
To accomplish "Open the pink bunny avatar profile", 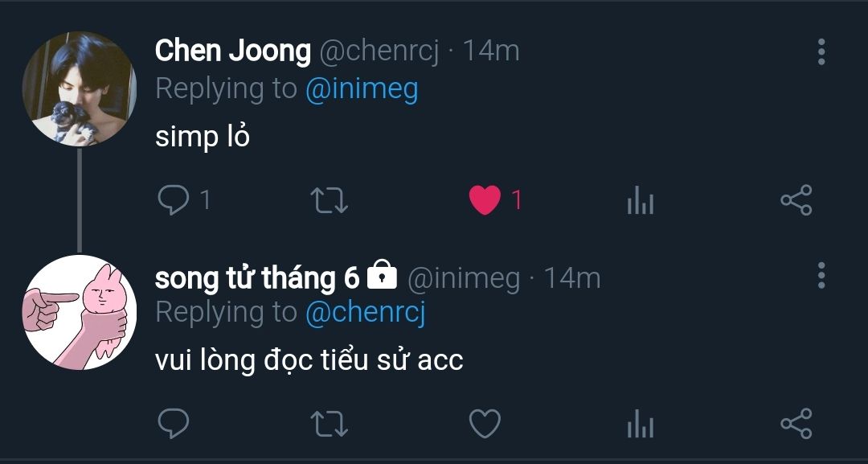I will pos(79,312).
